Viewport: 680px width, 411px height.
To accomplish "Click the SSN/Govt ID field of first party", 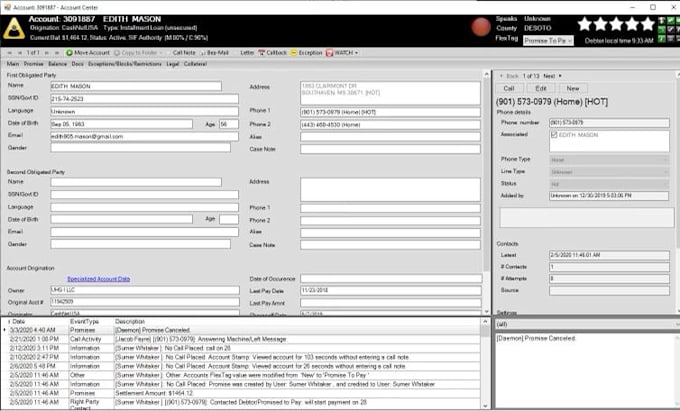I will tap(144, 99).
